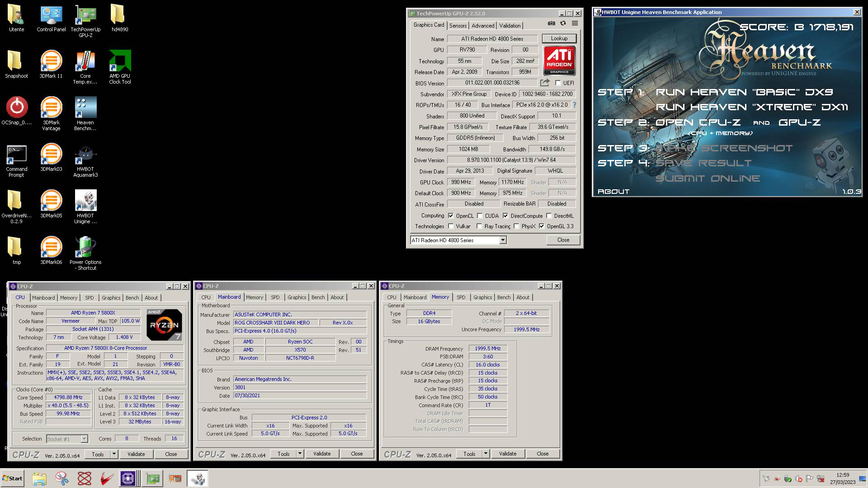
Task: Switch to the Validation tab in GPU-Z
Action: [x=510, y=26]
